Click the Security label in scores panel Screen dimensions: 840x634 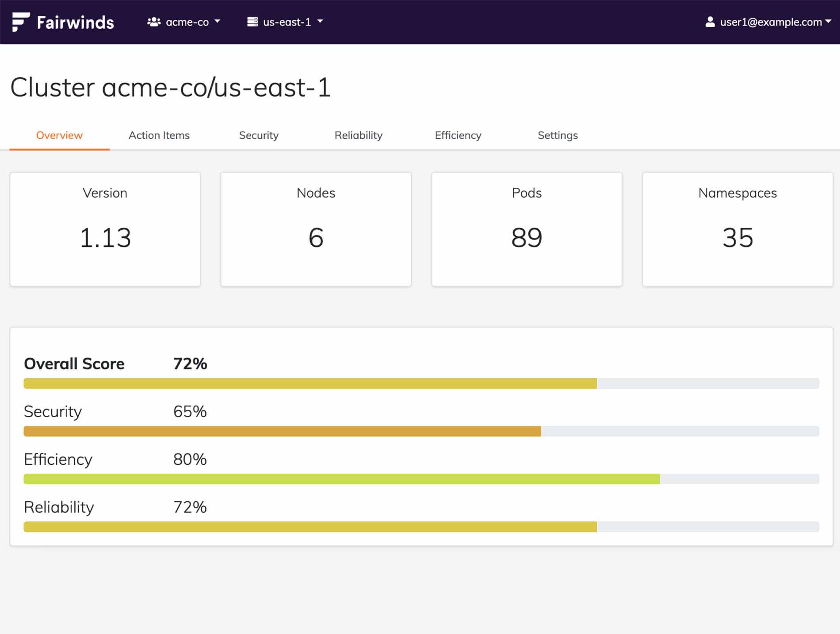coord(53,412)
